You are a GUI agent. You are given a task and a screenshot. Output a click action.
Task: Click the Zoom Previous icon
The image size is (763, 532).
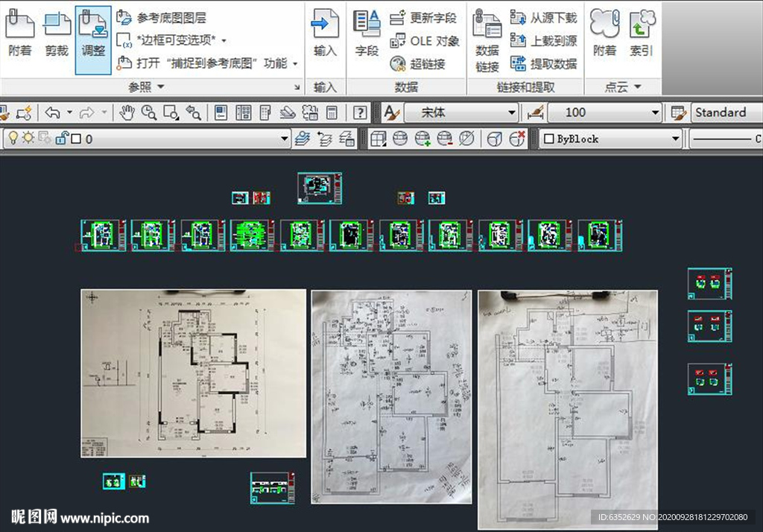point(194,113)
